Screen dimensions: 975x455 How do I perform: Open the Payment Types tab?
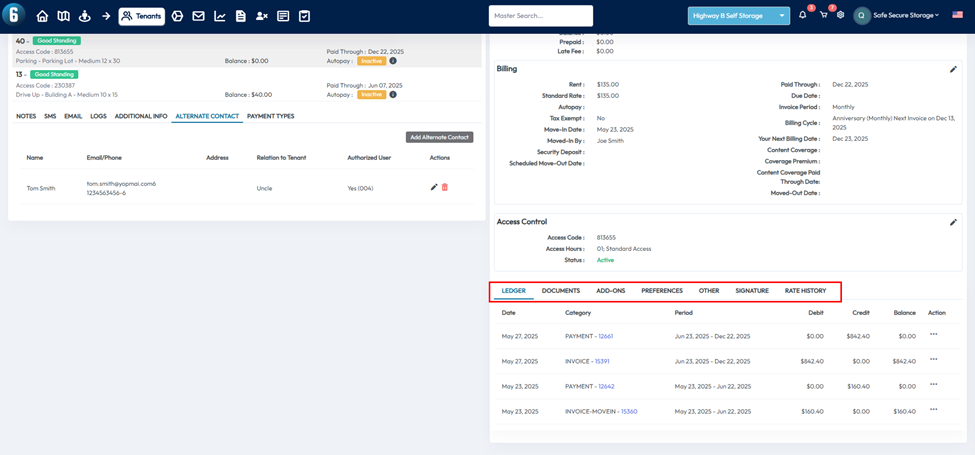270,116
